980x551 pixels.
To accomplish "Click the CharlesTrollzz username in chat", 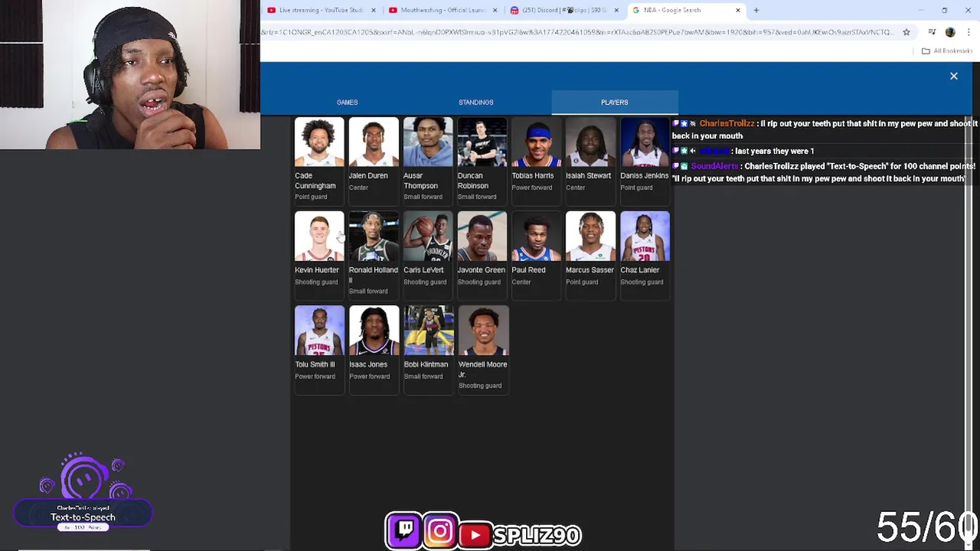I will 727,123.
